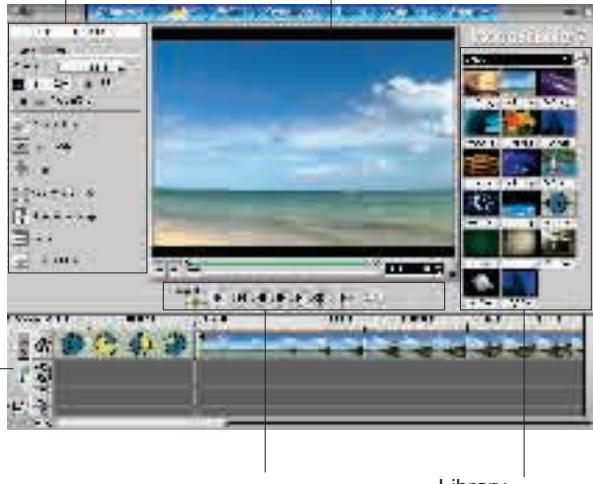The image size is (593, 484).
Task: Jump to start with Home button
Action: click(x=241, y=298)
